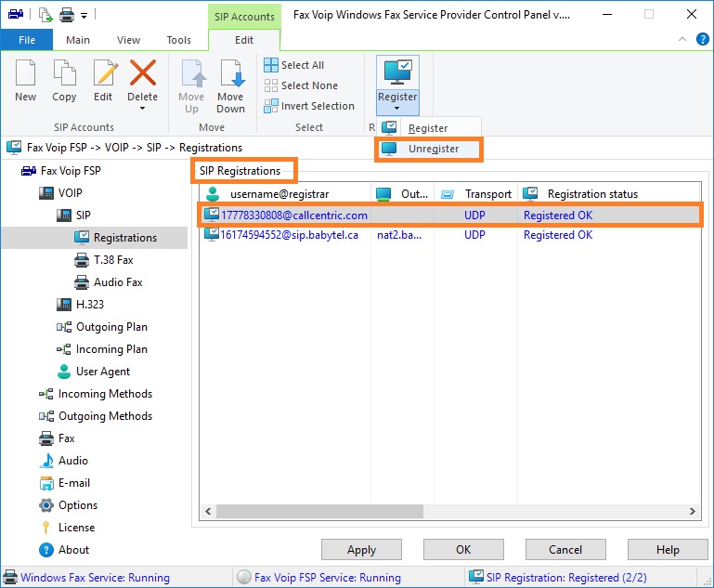Click the Move Down icon
Viewport: 714px width, 588px height.
pyautogui.click(x=231, y=72)
